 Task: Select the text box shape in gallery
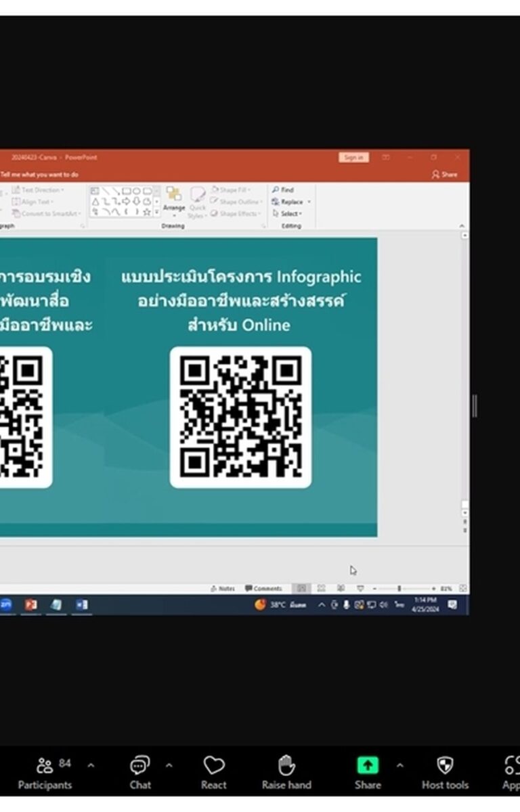[95, 191]
